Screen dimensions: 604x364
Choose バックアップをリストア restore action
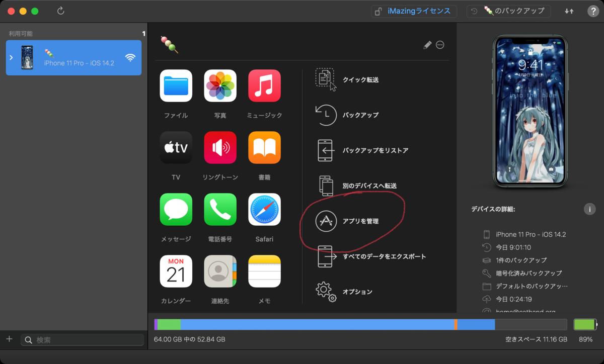tap(362, 150)
